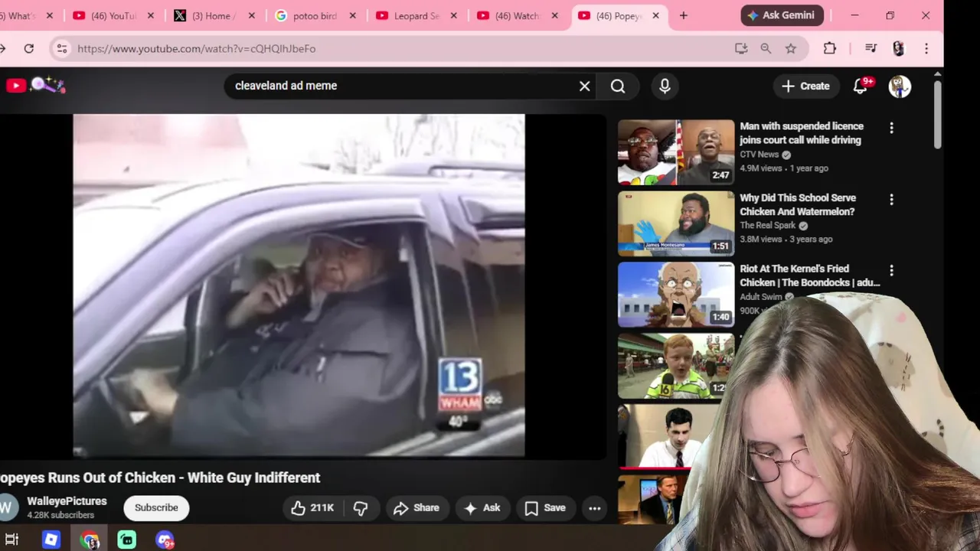Open the Extensions puzzle icon

click(830, 48)
